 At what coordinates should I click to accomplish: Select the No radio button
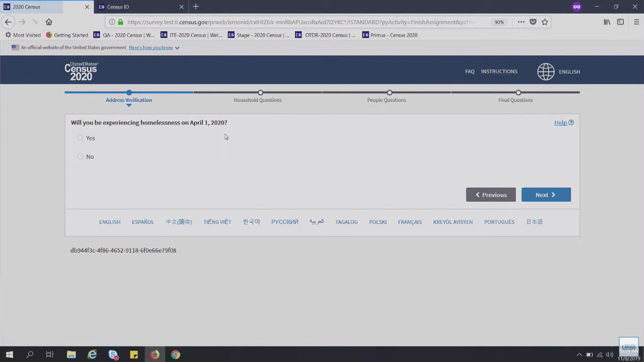point(80,156)
